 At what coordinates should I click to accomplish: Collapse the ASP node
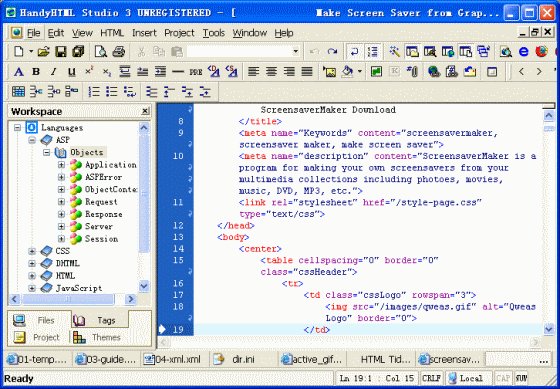(x=32, y=140)
